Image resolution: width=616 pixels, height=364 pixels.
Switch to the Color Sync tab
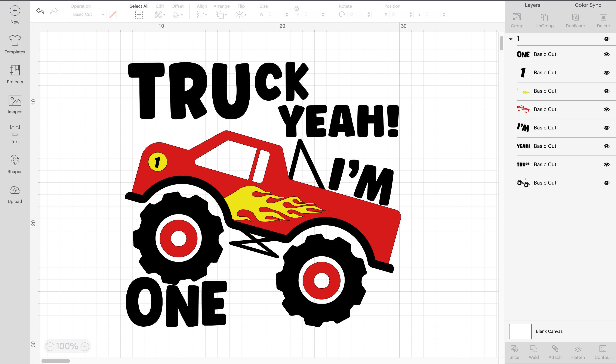pos(588,5)
